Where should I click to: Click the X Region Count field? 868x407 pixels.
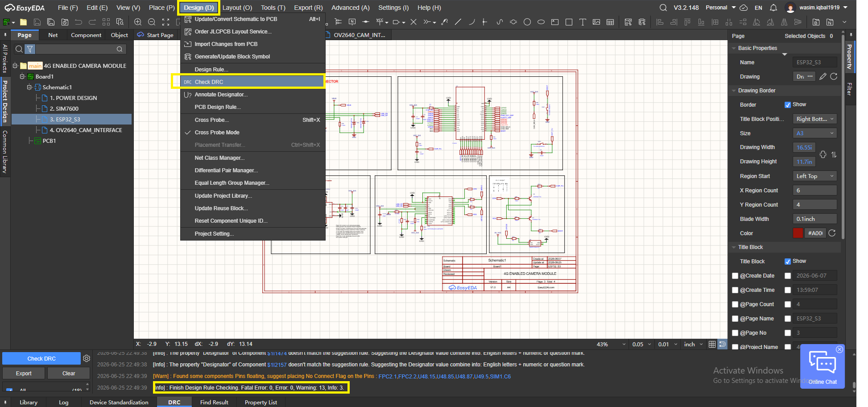point(814,190)
